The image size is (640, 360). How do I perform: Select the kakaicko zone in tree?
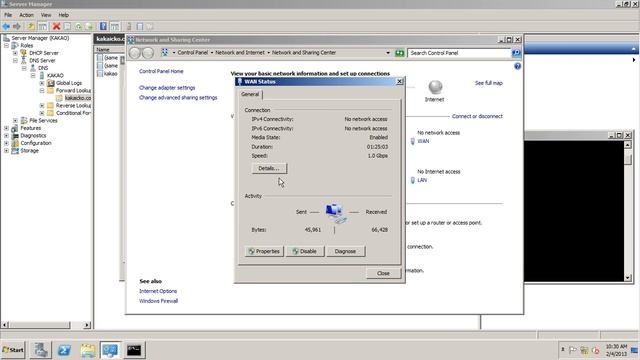click(78, 98)
